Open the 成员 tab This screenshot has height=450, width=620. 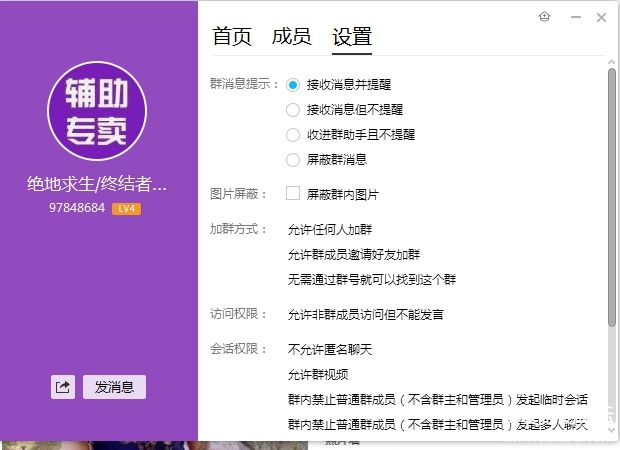click(291, 37)
